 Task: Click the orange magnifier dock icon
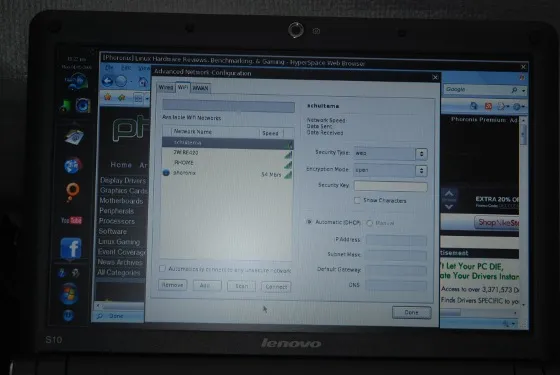pyautogui.click(x=72, y=192)
